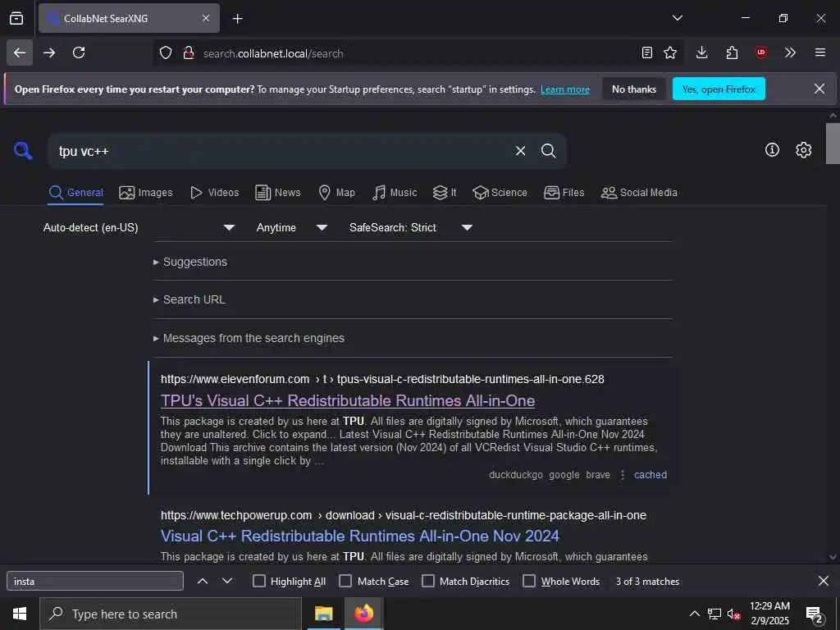Viewport: 840px width, 630px height.
Task: Switch to the Videos tab
Action: pyautogui.click(x=214, y=193)
